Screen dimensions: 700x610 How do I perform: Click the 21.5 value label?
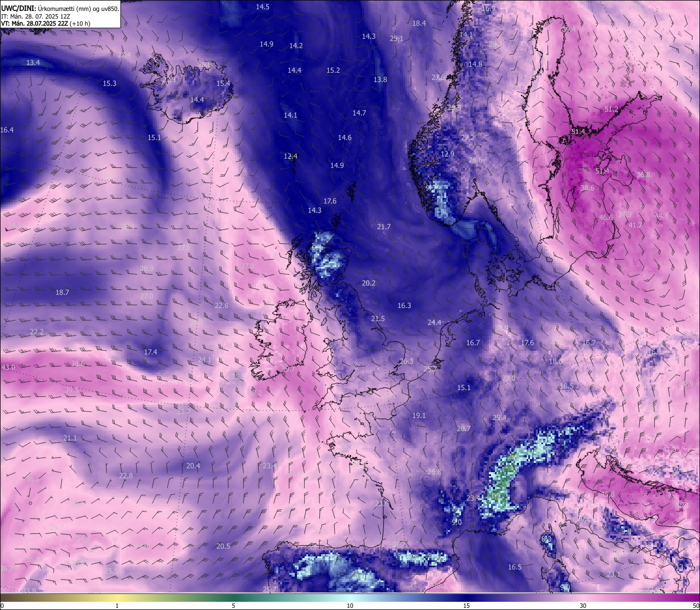(x=378, y=319)
